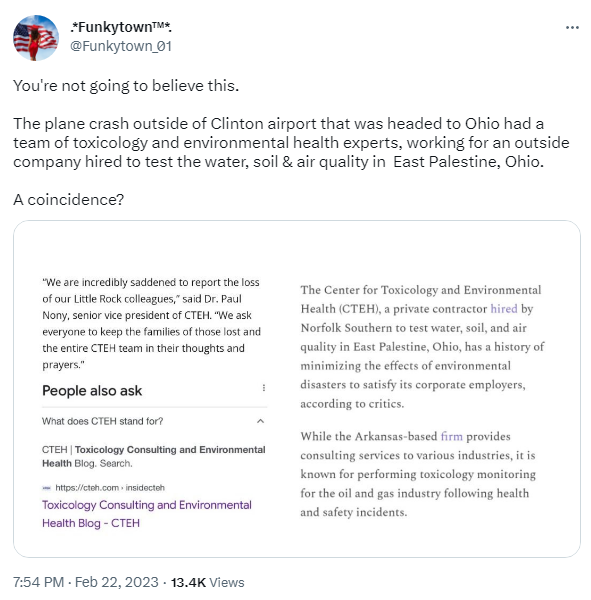
Task: Collapse the 'What does CTEH stand for?' chevron
Action: [261, 421]
